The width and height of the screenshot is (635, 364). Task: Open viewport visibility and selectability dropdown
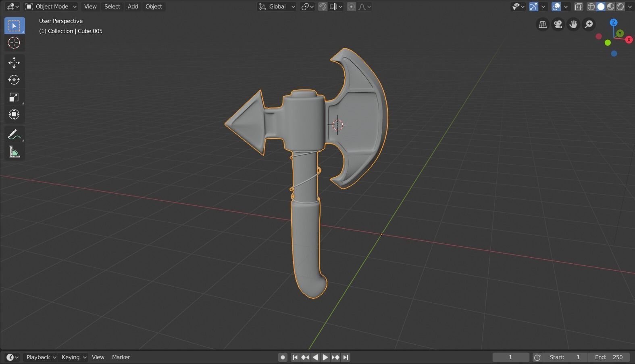pos(518,6)
